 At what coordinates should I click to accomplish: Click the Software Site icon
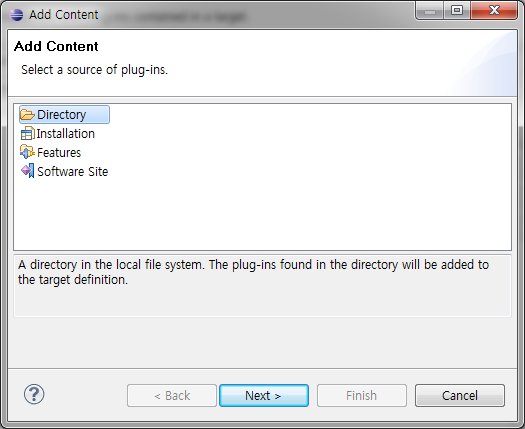[x=27, y=171]
